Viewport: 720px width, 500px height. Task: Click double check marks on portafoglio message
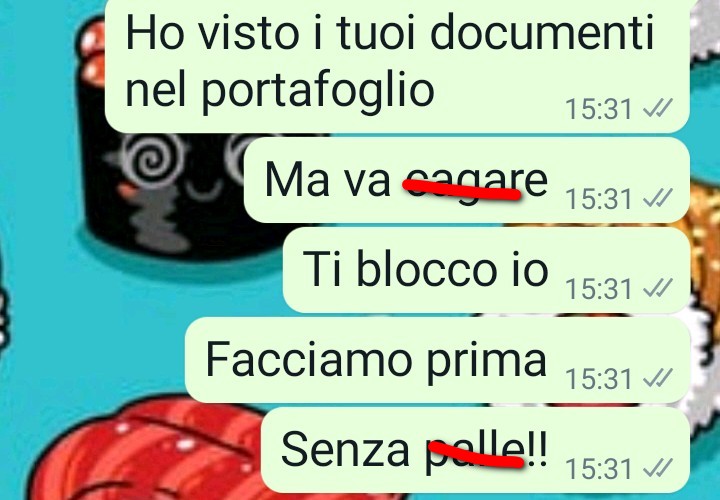pyautogui.click(x=658, y=108)
